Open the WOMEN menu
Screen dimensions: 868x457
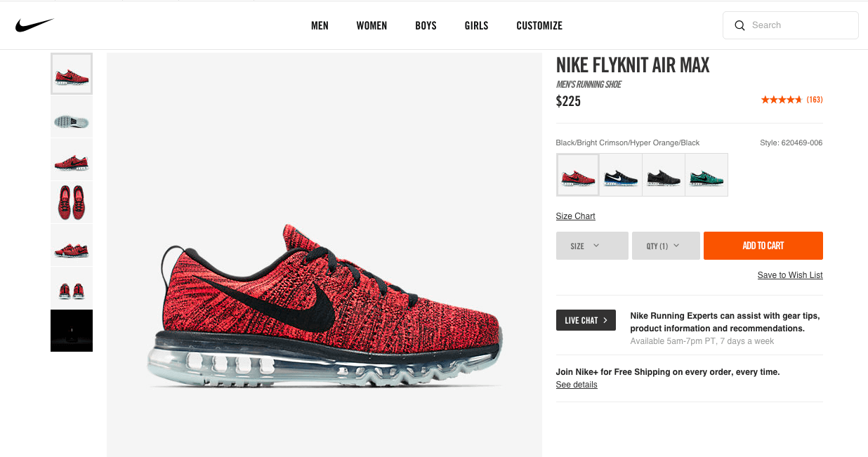click(371, 25)
